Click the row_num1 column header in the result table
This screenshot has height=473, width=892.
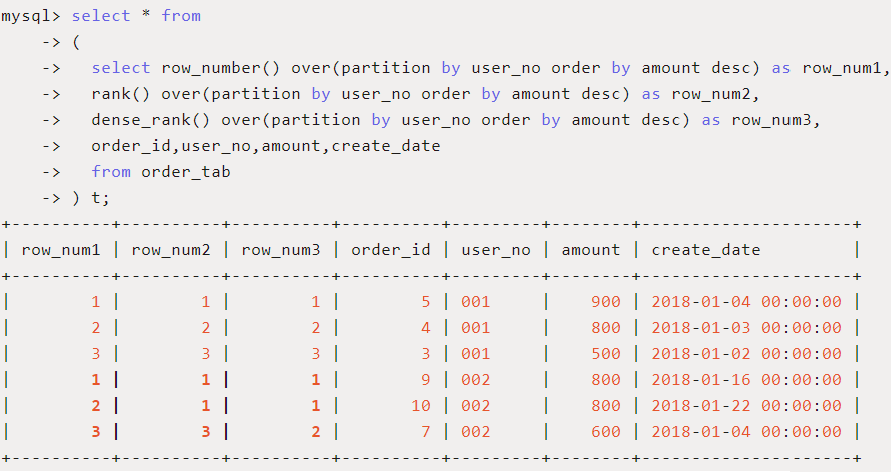61,250
